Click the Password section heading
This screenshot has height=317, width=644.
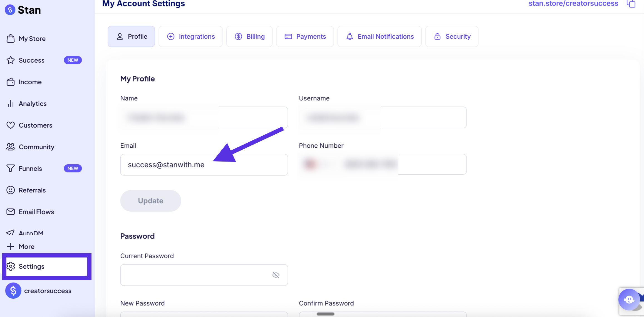[137, 236]
